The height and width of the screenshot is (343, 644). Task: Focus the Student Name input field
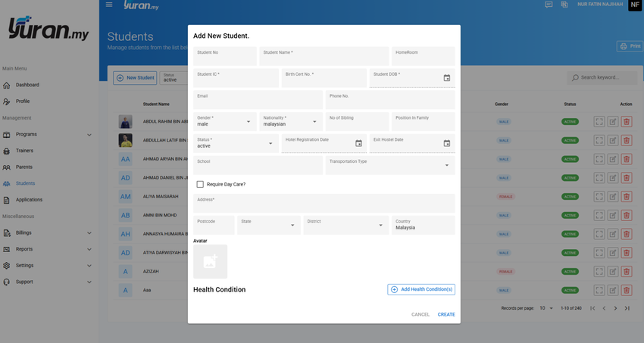[324, 56]
